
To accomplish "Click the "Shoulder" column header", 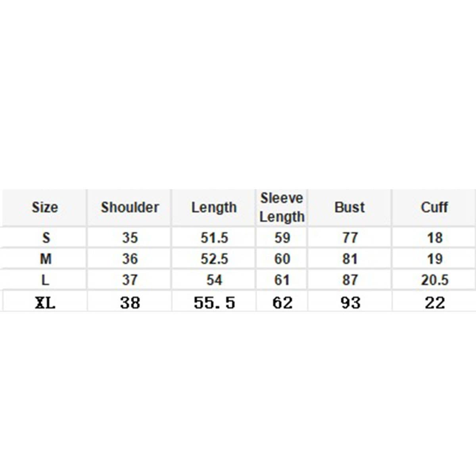I will (x=130, y=207).
